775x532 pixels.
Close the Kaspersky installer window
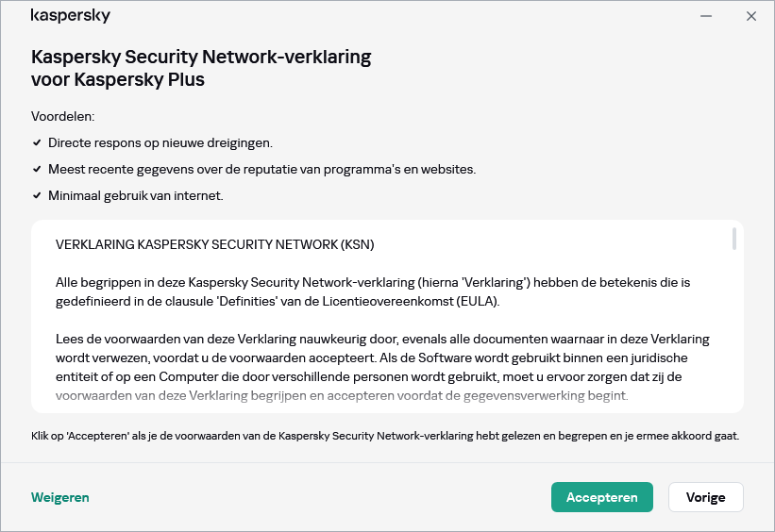point(751,16)
